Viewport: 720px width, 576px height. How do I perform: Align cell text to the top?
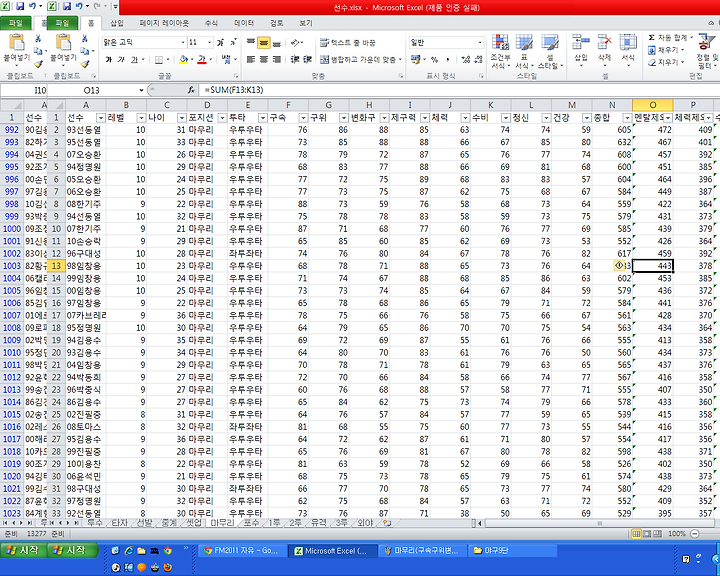(x=251, y=42)
